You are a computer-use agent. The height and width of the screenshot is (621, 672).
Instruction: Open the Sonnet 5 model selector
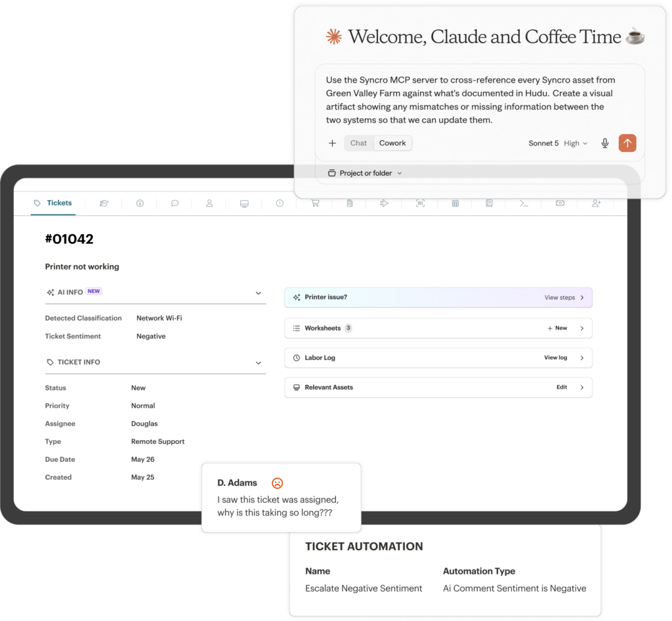click(x=543, y=144)
